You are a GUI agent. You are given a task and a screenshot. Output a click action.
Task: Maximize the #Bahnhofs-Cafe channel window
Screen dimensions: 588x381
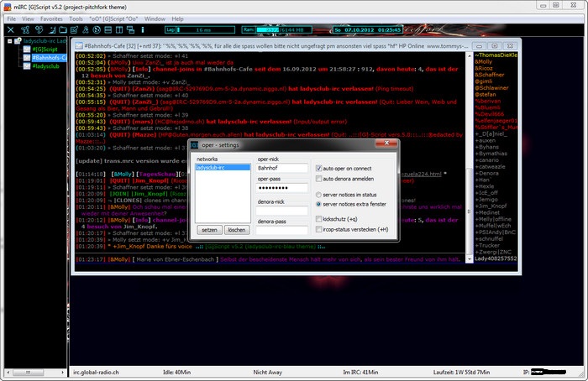click(x=495, y=46)
